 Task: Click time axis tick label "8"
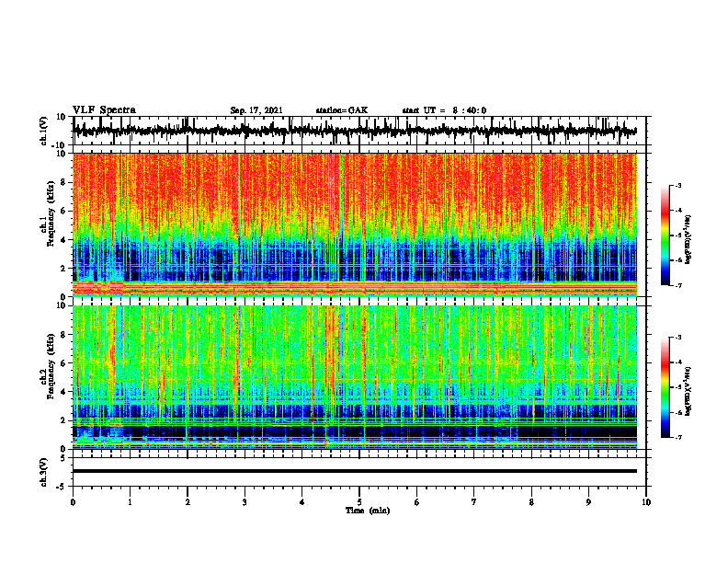[x=531, y=502]
